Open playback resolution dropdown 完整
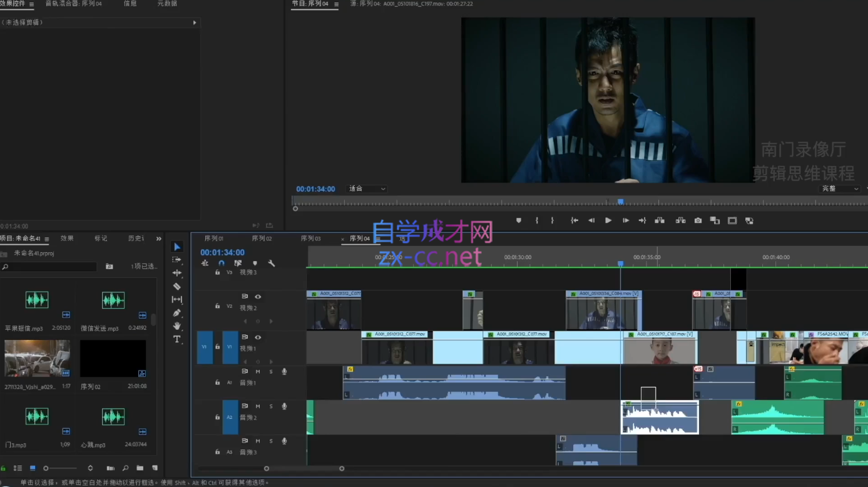The image size is (868, 487). click(x=840, y=188)
